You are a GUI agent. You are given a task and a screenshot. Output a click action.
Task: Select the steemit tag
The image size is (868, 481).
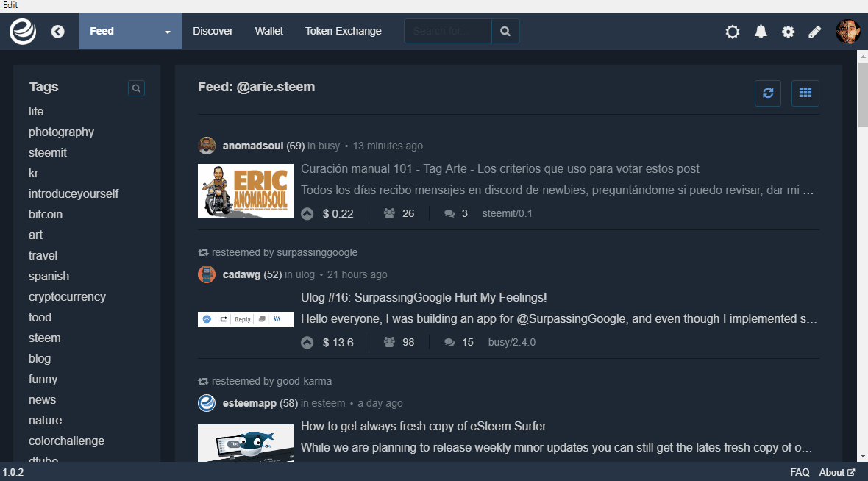(48, 152)
